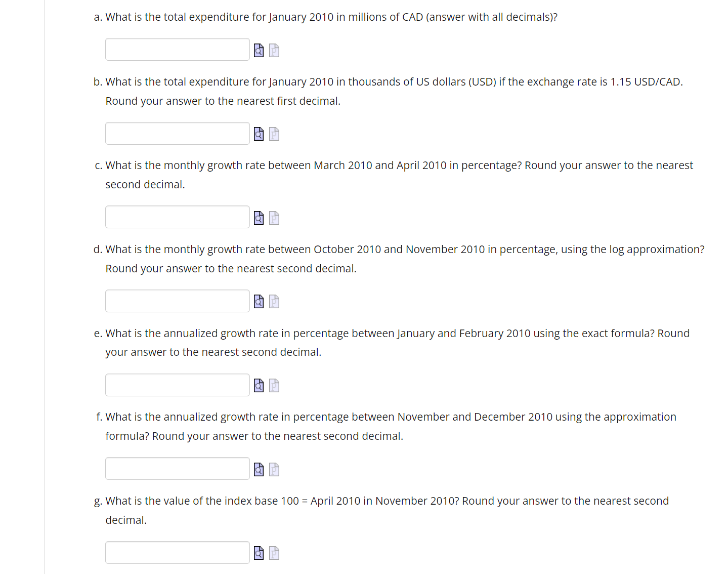Open the P document icon next to question a
The height and width of the screenshot is (574, 728).
(x=274, y=50)
